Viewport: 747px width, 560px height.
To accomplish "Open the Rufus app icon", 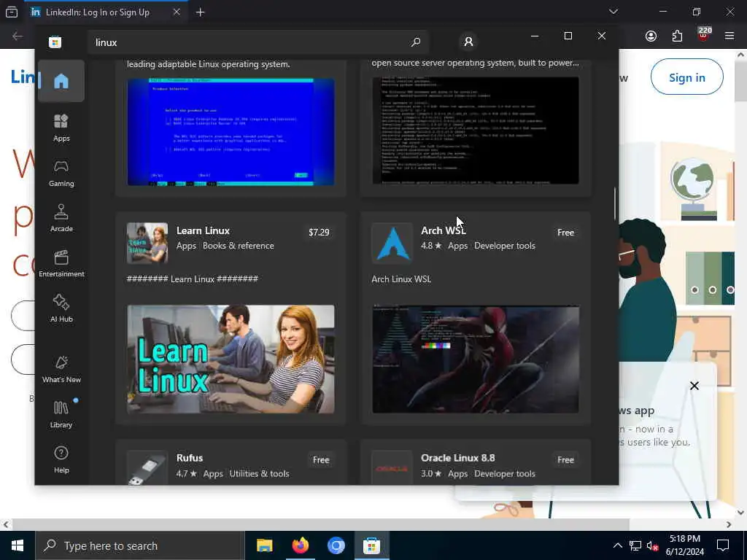I will tap(147, 467).
